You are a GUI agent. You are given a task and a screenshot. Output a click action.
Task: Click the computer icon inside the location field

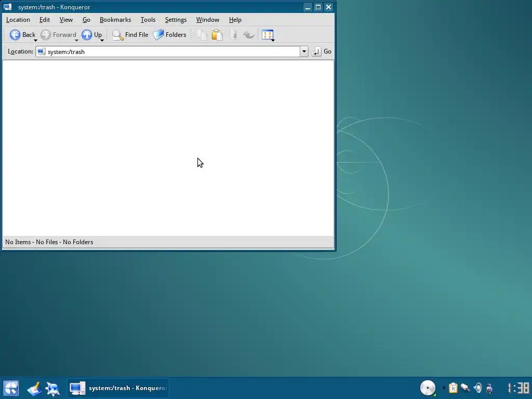pyautogui.click(x=42, y=51)
